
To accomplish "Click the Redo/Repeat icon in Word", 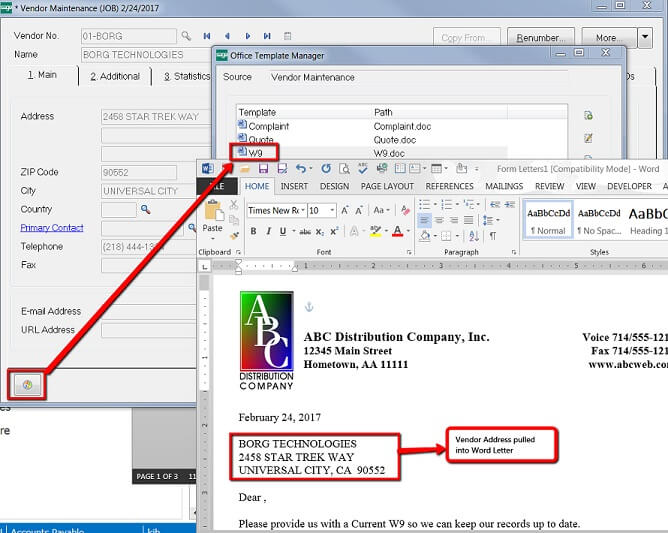I will 326,169.
